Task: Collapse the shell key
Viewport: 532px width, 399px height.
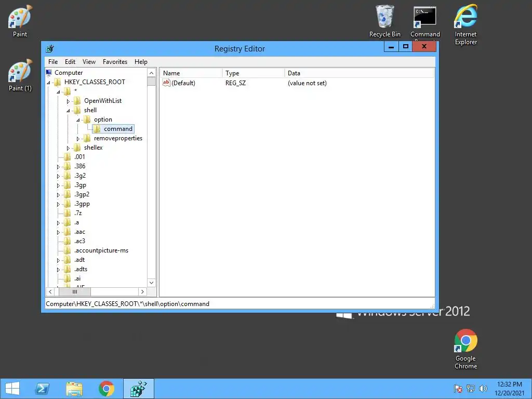Action: point(68,111)
